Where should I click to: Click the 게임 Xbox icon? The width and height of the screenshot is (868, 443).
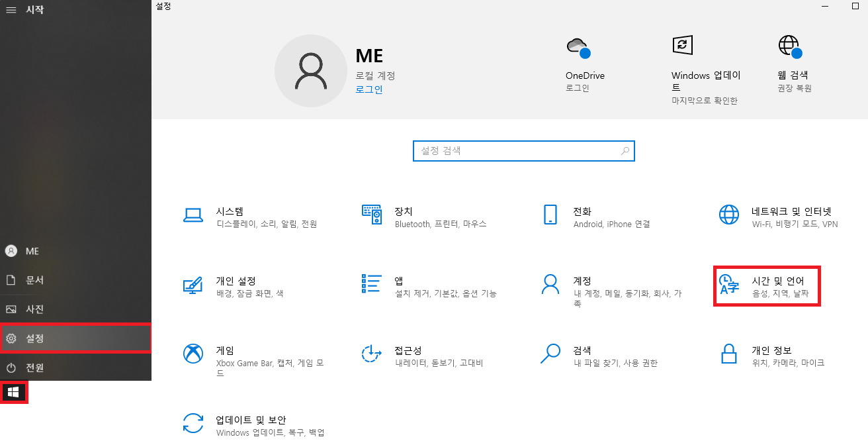point(193,354)
